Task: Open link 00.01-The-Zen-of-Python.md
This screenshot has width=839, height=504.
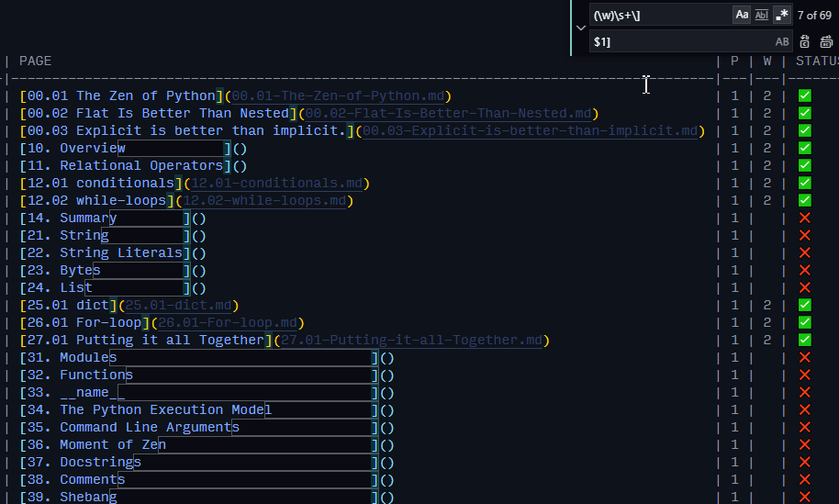Action: tap(338, 96)
